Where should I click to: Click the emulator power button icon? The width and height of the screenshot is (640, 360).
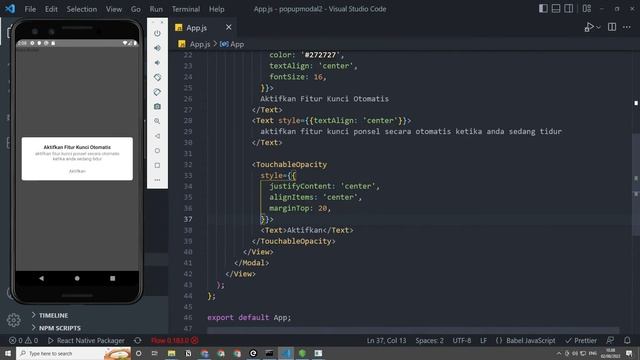point(157,33)
